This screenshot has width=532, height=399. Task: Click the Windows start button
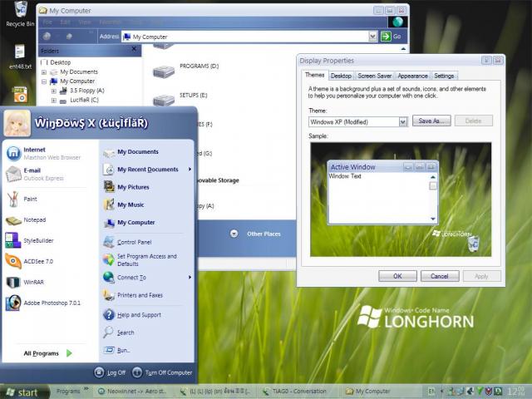(22, 392)
